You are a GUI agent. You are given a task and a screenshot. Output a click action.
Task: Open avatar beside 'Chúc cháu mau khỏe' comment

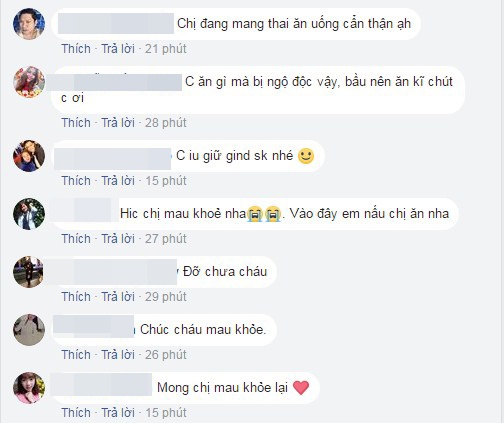click(x=29, y=330)
